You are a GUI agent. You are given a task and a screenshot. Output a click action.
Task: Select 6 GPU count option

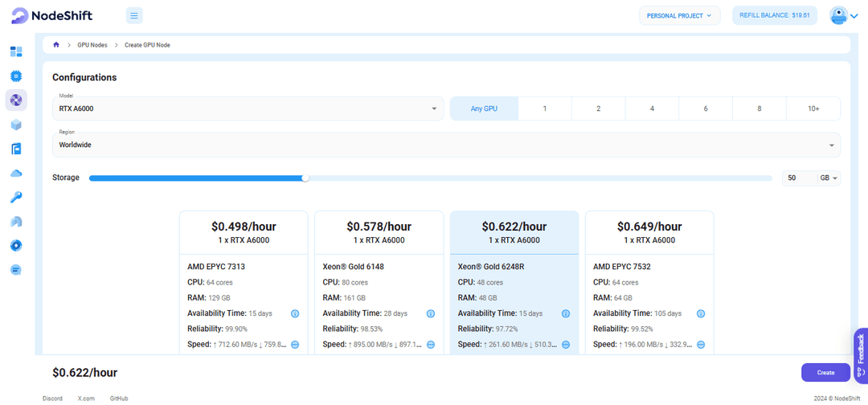click(x=706, y=109)
